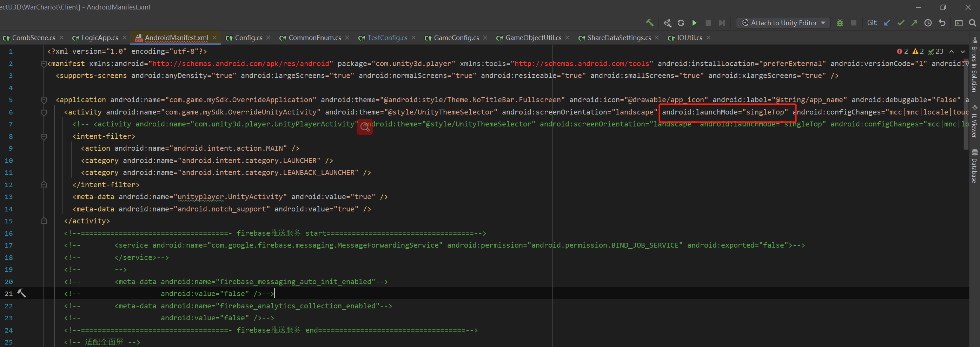Open the Database side panel
Viewport: 980px width, 347px height.
coord(975,166)
